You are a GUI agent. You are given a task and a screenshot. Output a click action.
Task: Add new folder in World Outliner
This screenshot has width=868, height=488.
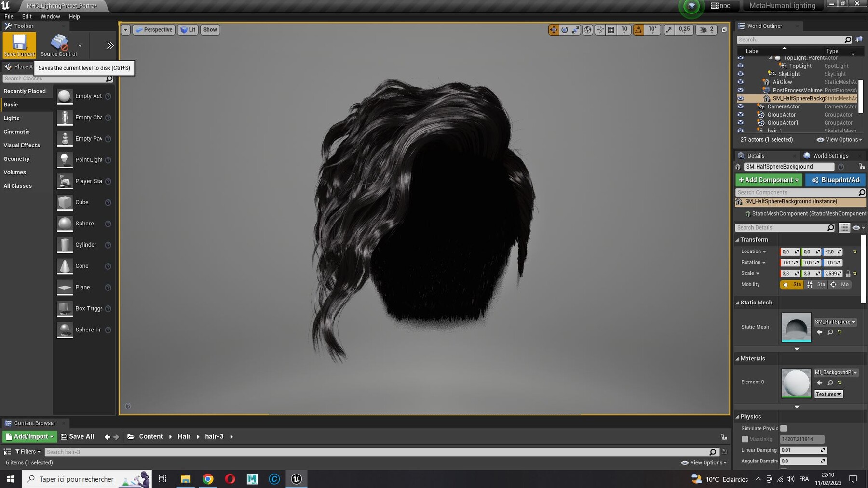[859, 40]
